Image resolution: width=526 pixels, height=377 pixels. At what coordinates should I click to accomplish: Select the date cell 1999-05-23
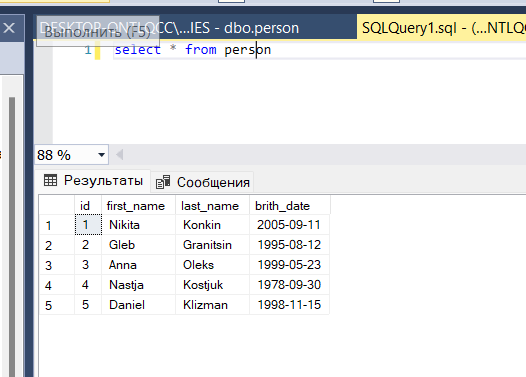pos(290,265)
